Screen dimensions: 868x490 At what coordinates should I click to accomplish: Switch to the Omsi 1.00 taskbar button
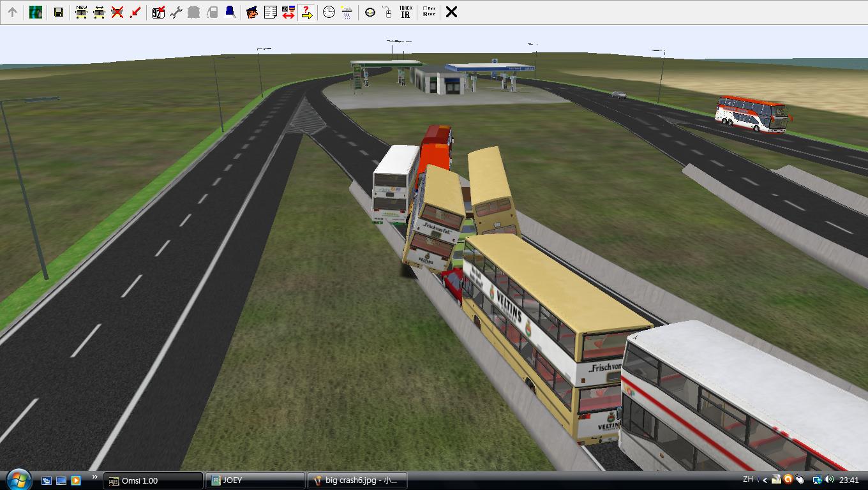click(153, 480)
